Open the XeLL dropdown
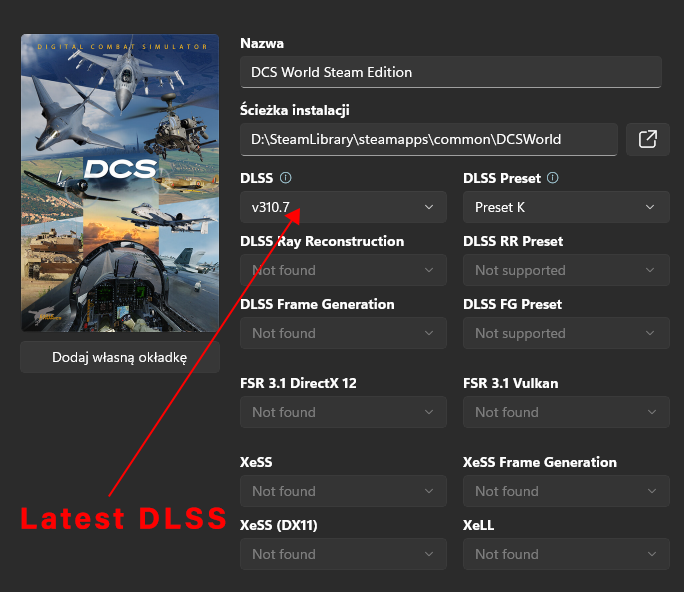The height and width of the screenshot is (592, 684). 566,554
